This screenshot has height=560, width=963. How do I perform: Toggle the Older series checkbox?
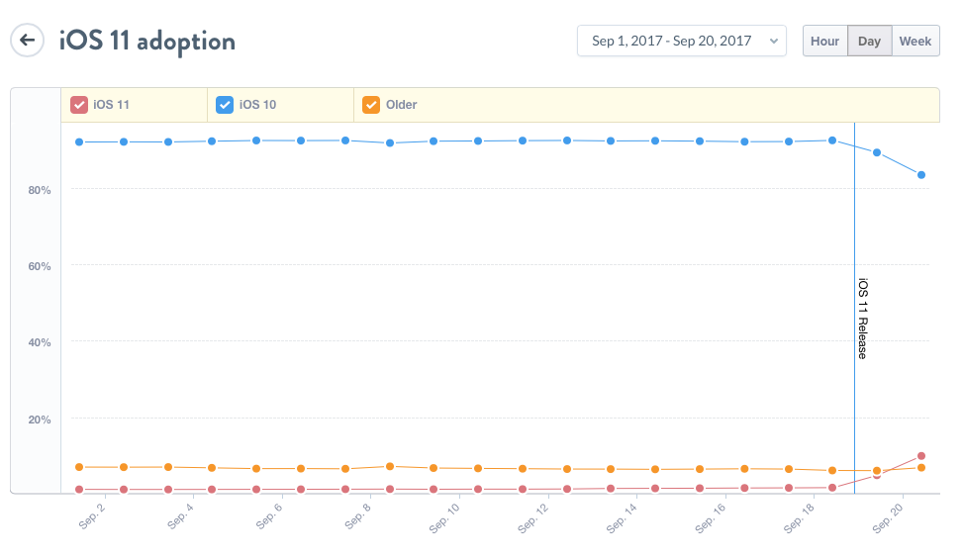(x=371, y=105)
